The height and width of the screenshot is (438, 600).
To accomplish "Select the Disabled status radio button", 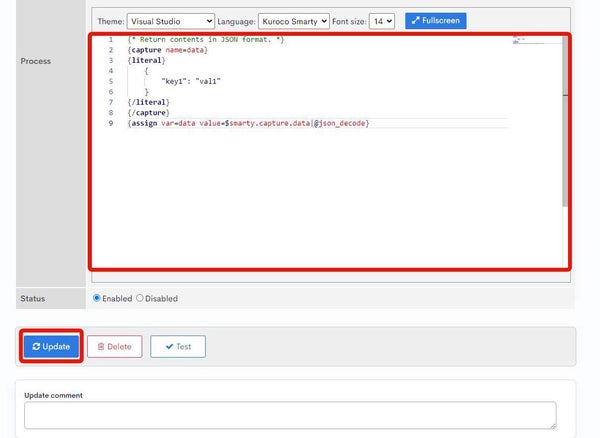I will [x=140, y=298].
